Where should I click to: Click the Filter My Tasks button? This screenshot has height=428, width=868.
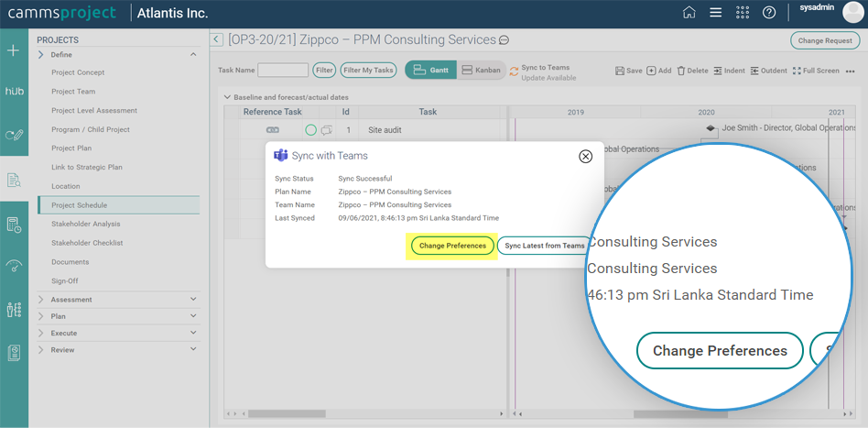[x=368, y=71]
